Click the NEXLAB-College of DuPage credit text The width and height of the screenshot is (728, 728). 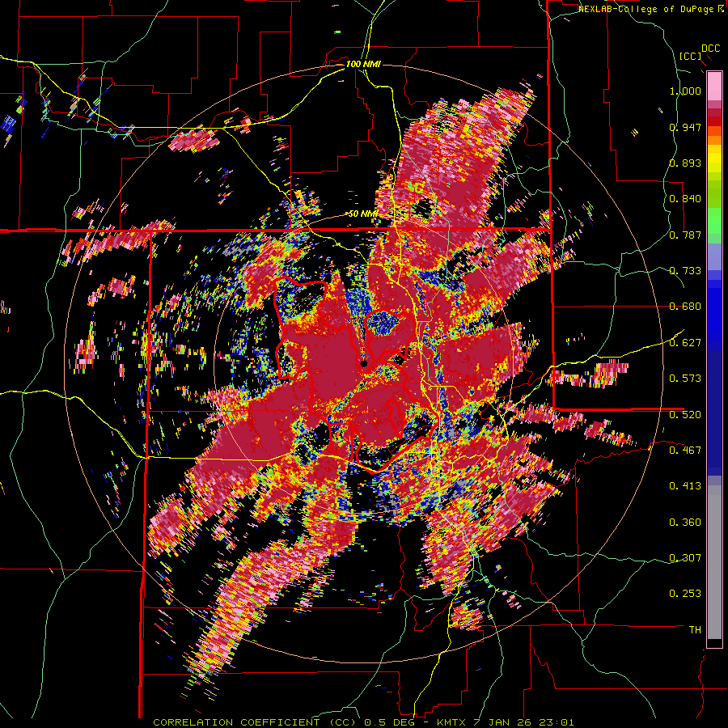pos(646,9)
